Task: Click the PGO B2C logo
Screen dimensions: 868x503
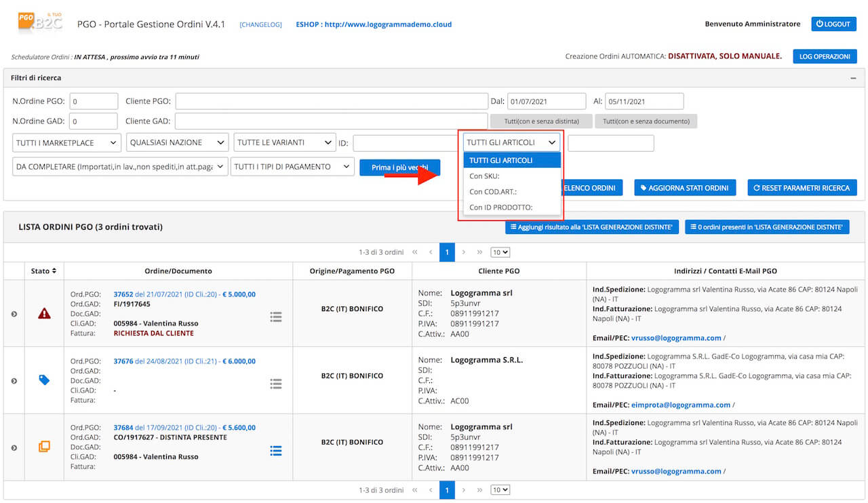Action: point(41,22)
